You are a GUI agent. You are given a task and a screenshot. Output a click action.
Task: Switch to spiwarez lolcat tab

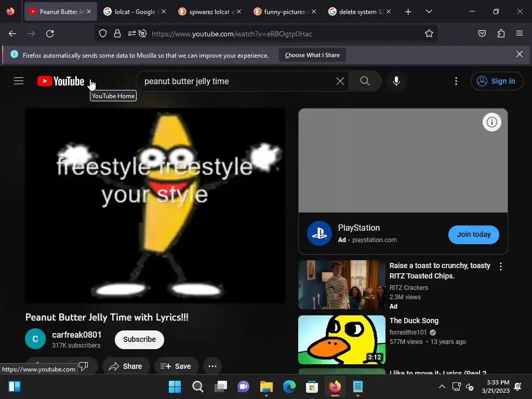click(210, 12)
